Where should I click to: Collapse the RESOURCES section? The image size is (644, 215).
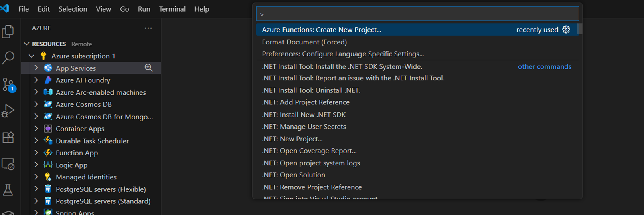click(x=26, y=44)
